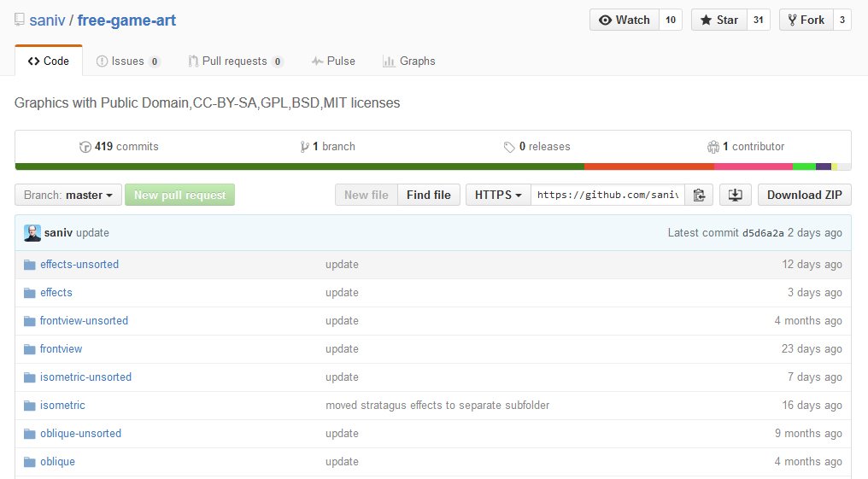The height and width of the screenshot is (479, 868).
Task: Open the frontview folder
Action: click(61, 349)
